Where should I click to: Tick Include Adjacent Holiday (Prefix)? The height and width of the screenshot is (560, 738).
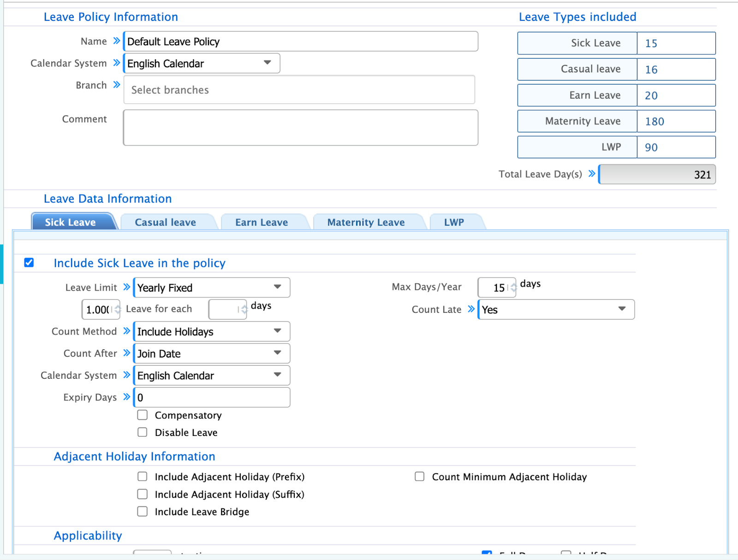click(x=143, y=477)
